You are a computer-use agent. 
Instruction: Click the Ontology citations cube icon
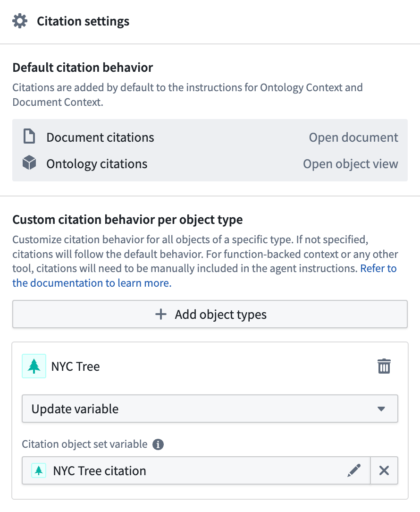click(x=29, y=162)
